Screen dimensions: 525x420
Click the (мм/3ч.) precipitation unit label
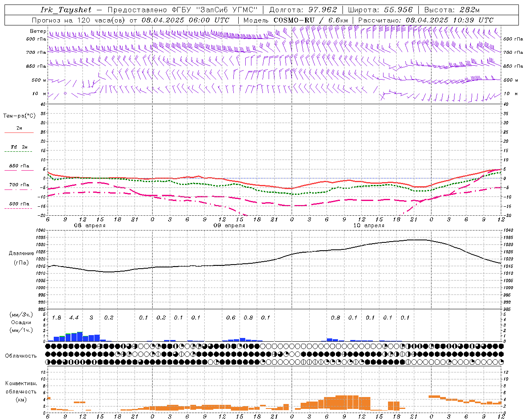21,315
